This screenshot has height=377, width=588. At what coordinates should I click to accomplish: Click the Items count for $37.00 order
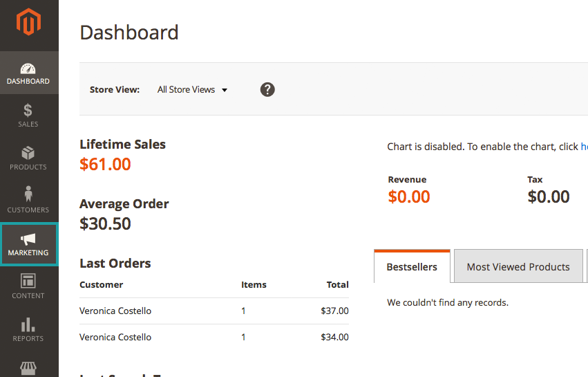pos(243,311)
